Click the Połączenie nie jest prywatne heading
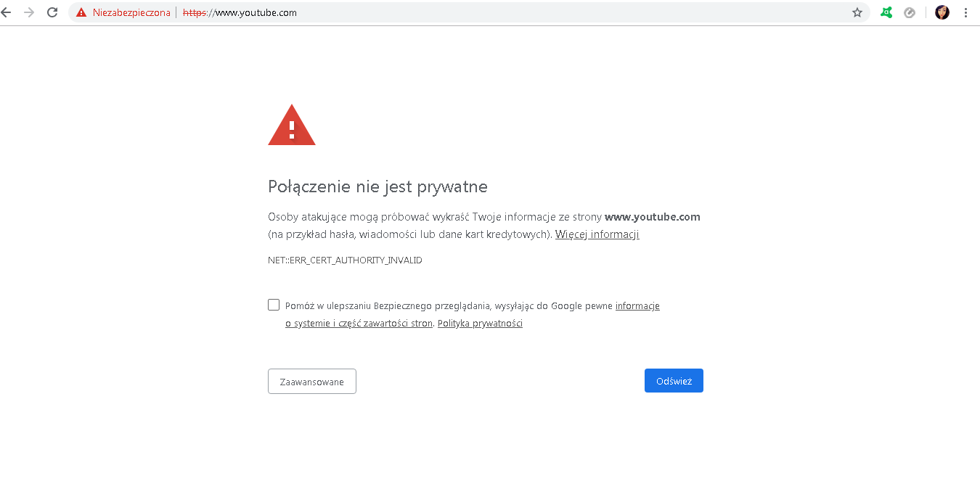The width and height of the screenshot is (980, 497). (x=377, y=186)
